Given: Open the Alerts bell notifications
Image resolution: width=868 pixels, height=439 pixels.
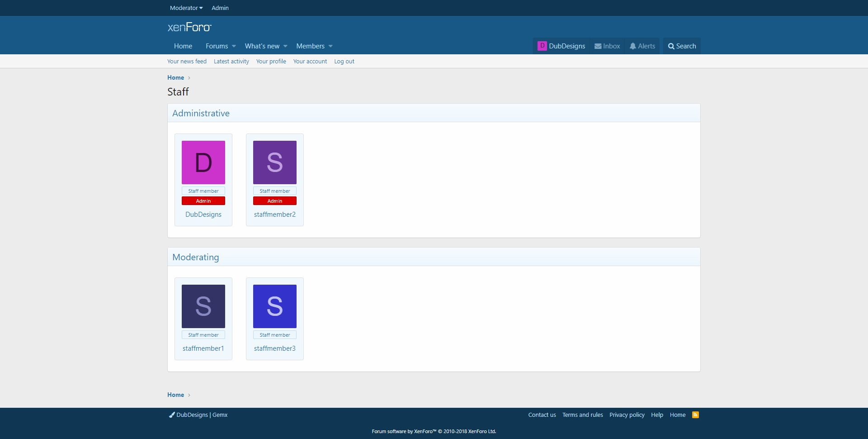Looking at the screenshot, I should click(633, 46).
